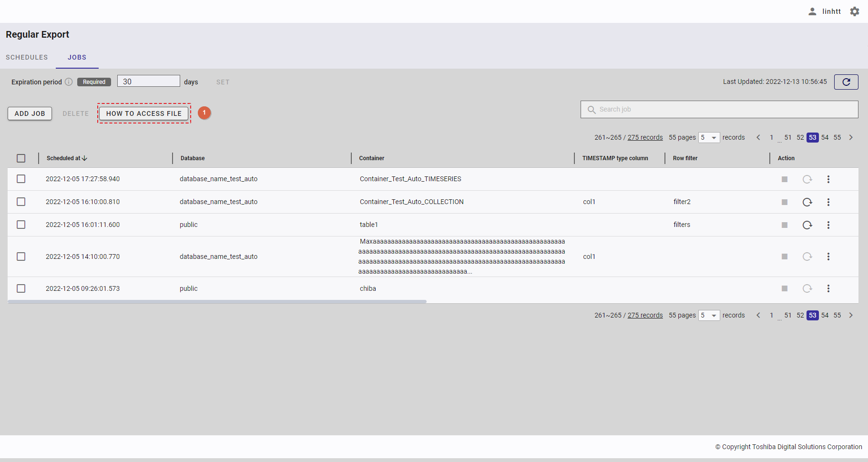Re-run job for Container_Test_Auto_COLLECTION row
The image size is (868, 462).
click(x=807, y=202)
